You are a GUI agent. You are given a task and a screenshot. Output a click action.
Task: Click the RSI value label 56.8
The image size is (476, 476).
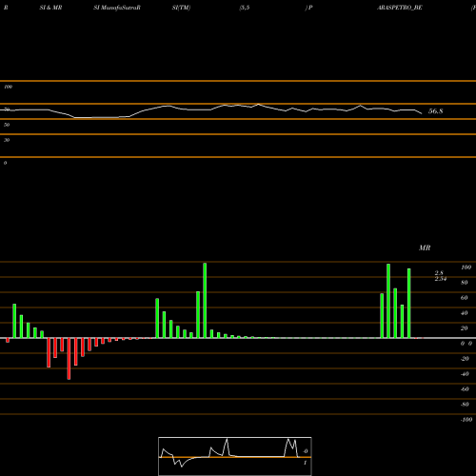pos(435,111)
